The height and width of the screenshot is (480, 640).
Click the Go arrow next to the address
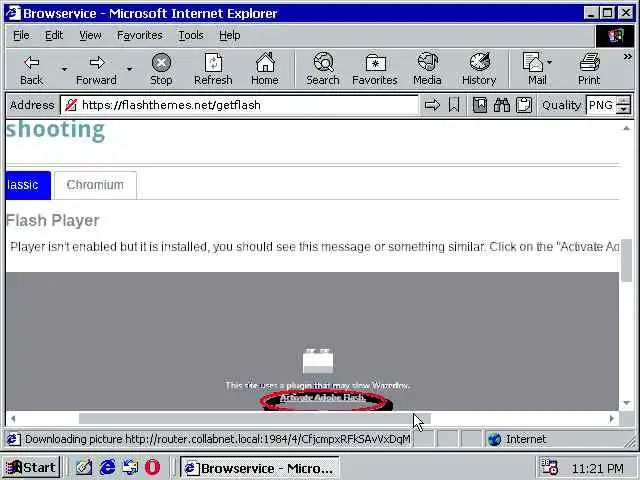click(432, 105)
